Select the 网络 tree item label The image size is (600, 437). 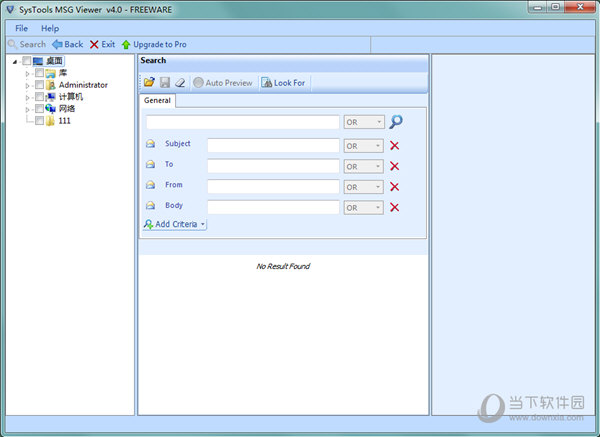coord(67,109)
